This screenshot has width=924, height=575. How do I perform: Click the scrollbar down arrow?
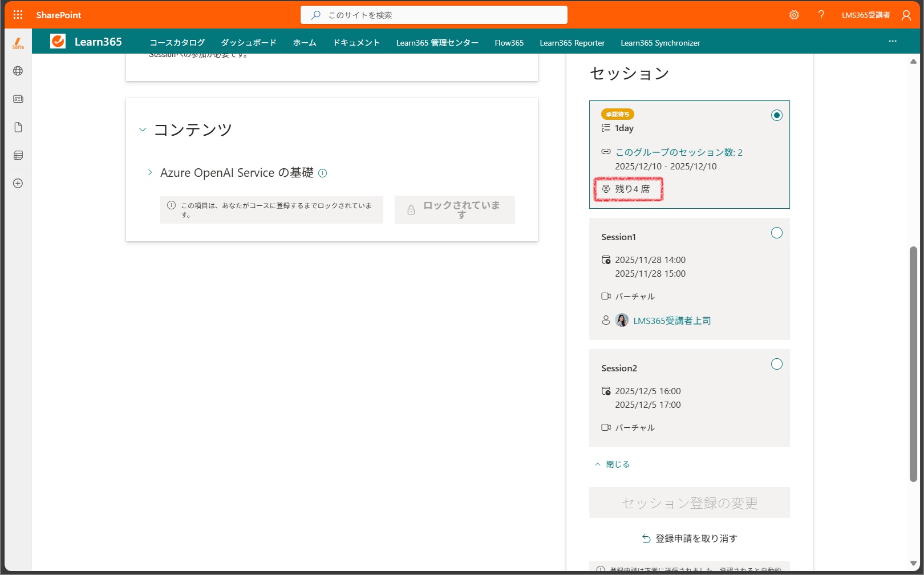[913, 564]
